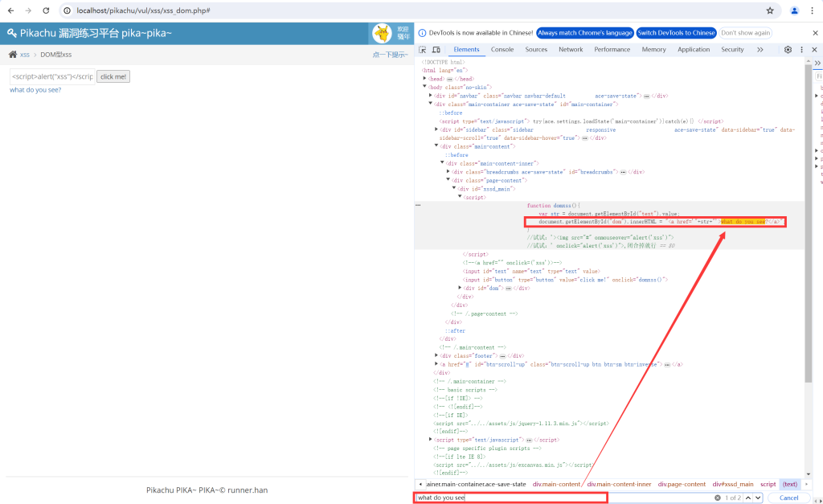Show more DevTools tabs chevron
The height and width of the screenshot is (504, 823).
tap(760, 49)
